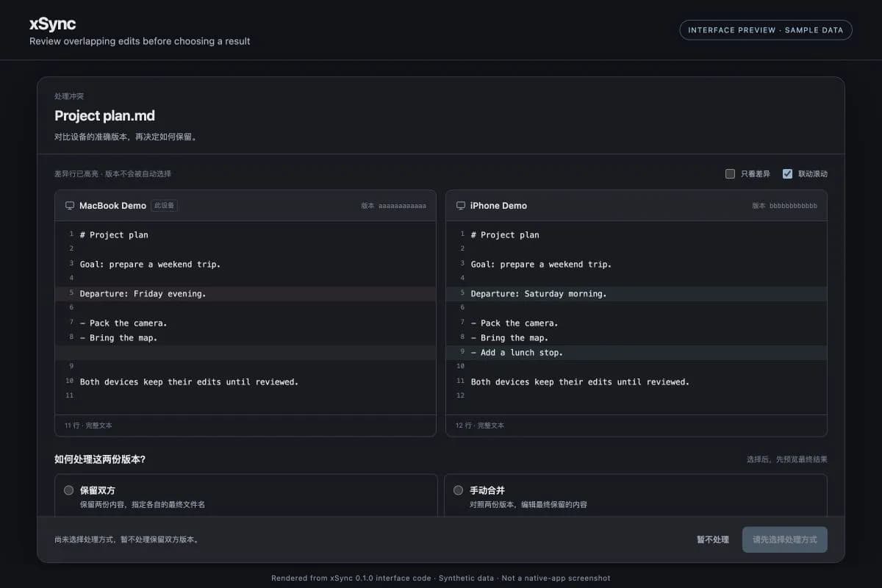Image resolution: width=882 pixels, height=588 pixels.
Task: Click '# Project plan' in iPhone Demo pane
Action: [505, 235]
